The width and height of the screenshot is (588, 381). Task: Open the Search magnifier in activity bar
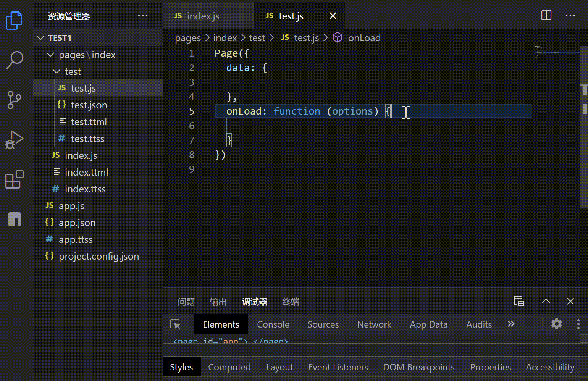click(x=15, y=60)
